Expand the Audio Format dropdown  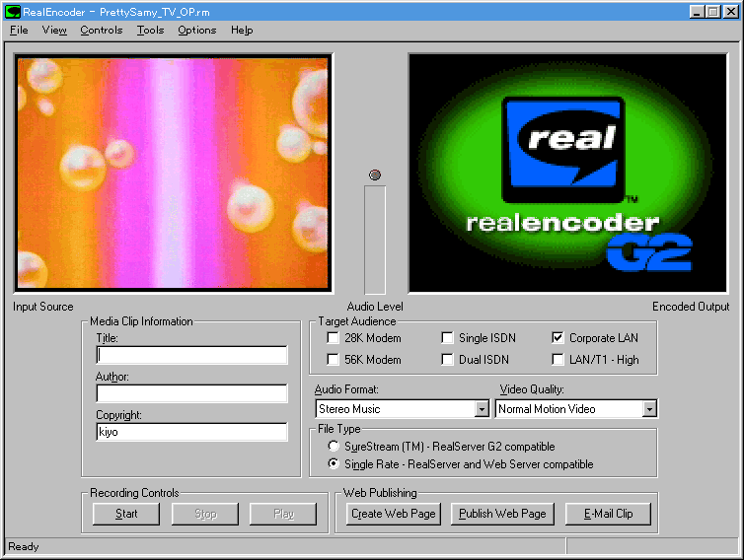point(482,409)
